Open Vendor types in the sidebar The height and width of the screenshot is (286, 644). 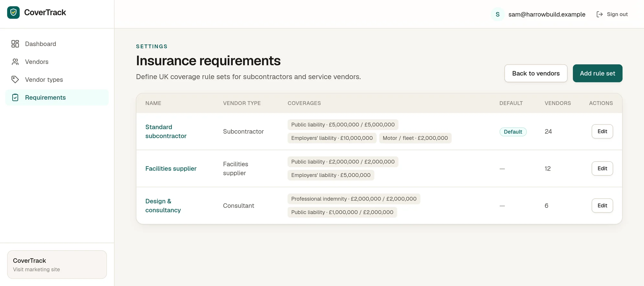(57, 79)
